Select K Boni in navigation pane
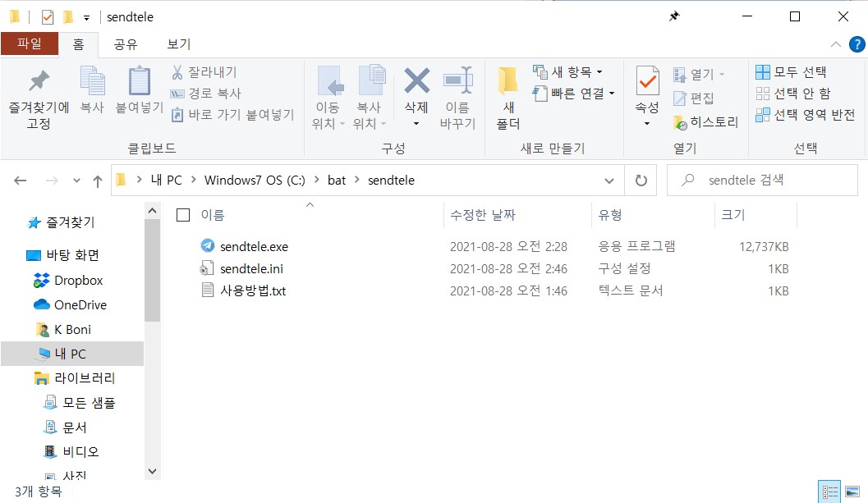 (72, 330)
